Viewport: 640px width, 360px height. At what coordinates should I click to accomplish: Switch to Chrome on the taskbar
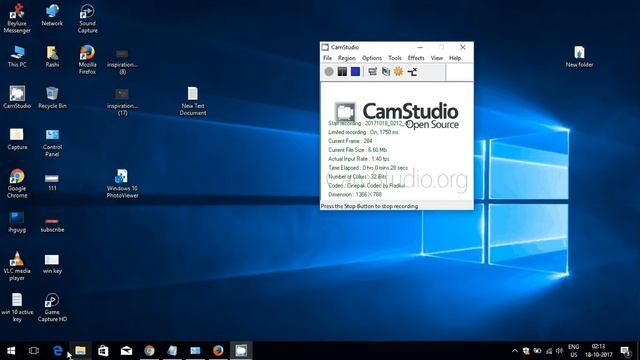pyautogui.click(x=149, y=351)
